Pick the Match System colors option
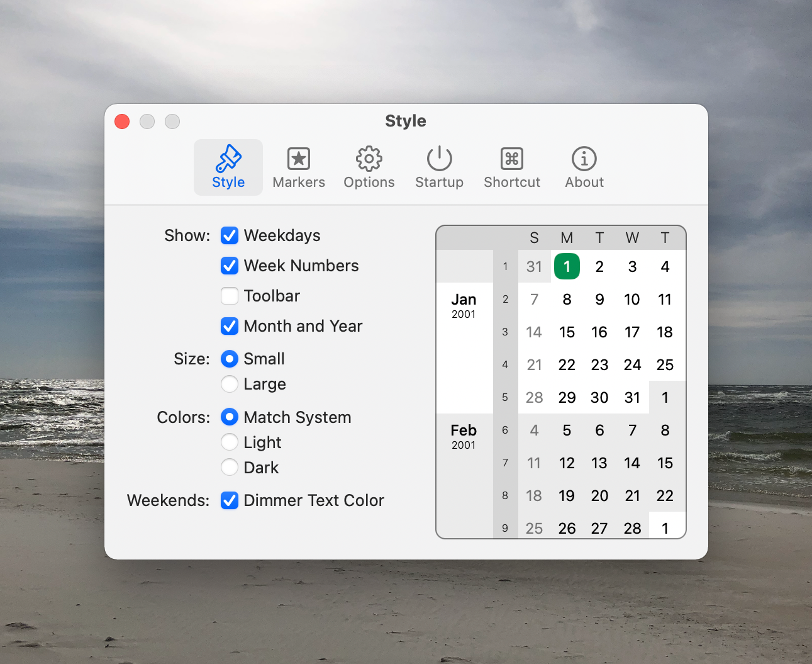This screenshot has width=812, height=664. [230, 417]
